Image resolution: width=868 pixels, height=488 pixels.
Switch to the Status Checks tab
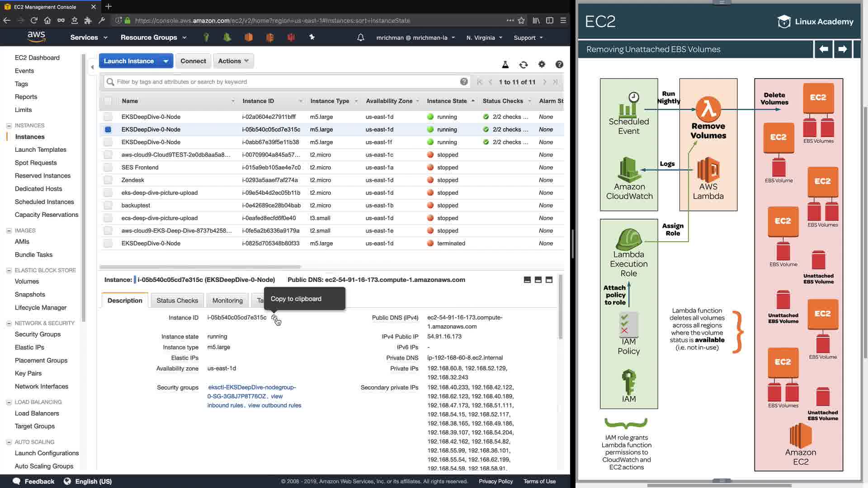177,300
